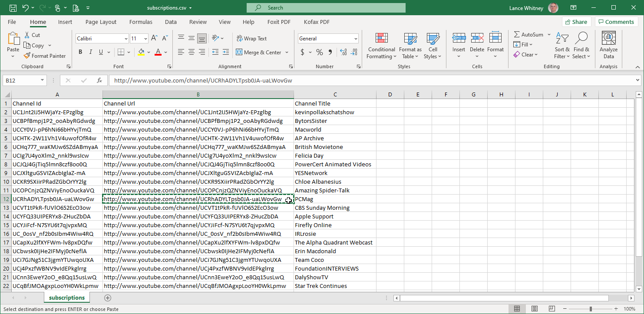The image size is (644, 314).
Task: Switch to the Insert tab
Action: (65, 22)
